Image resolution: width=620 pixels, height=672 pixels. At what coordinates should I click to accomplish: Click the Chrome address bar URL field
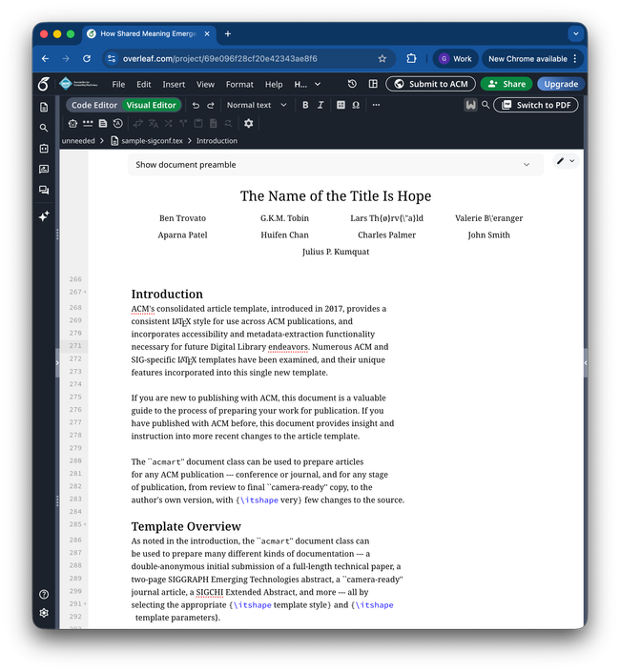click(238, 58)
